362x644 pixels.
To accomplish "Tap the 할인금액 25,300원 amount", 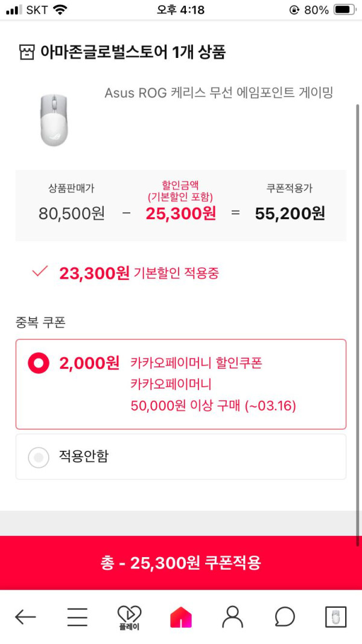I will (x=180, y=213).
